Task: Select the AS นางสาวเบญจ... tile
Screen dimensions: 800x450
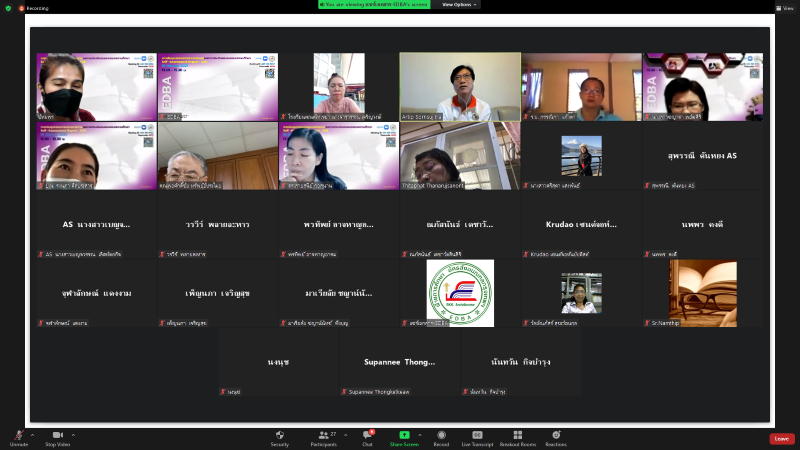Action: tap(96, 224)
